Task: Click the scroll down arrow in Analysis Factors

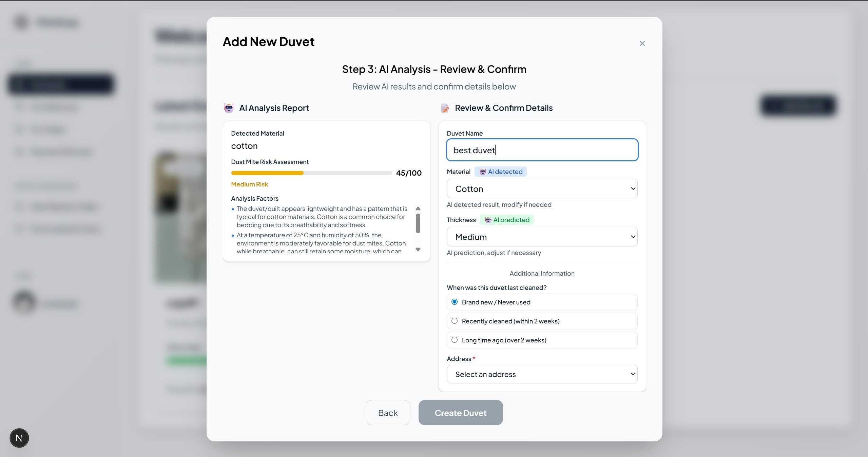Action: pos(418,250)
